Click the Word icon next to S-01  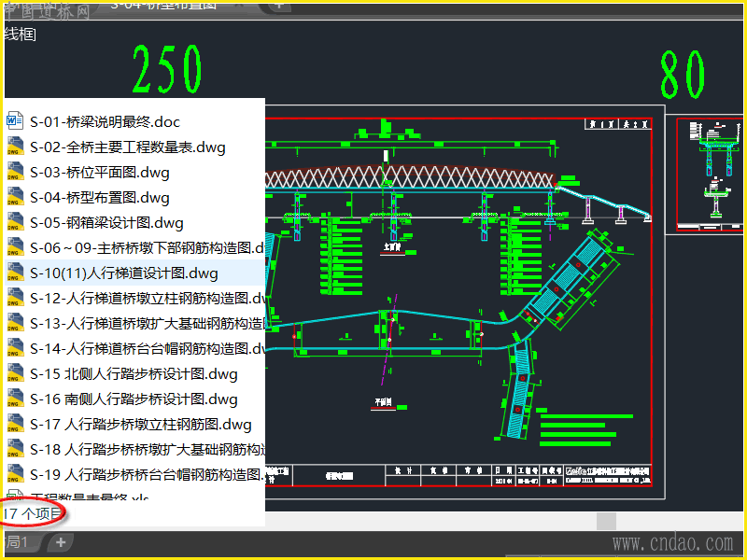click(14, 121)
